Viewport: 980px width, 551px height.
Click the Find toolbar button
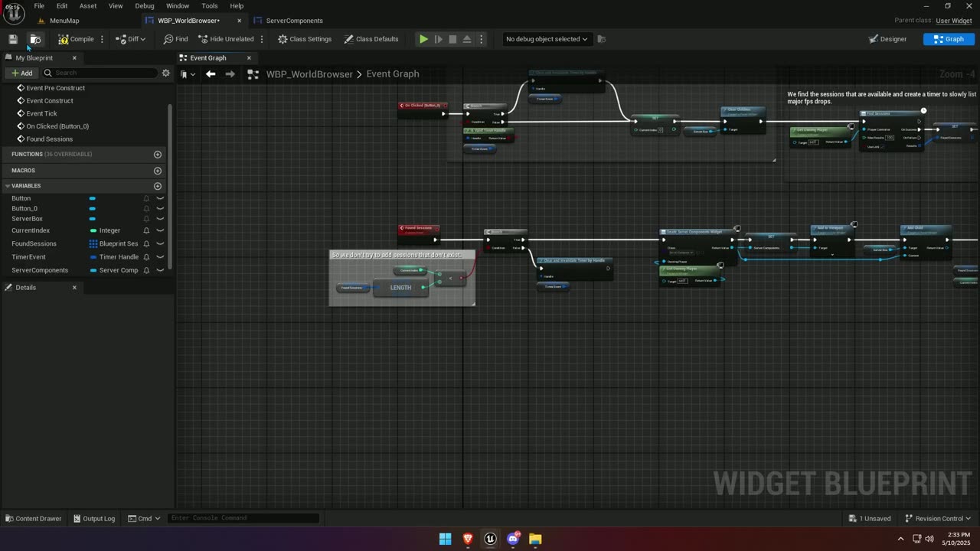[x=175, y=39]
